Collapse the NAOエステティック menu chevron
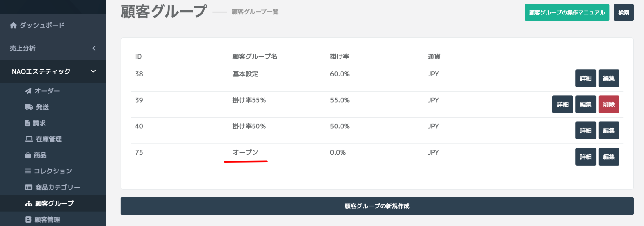Viewport: 644px width, 226px height. pyautogui.click(x=93, y=71)
